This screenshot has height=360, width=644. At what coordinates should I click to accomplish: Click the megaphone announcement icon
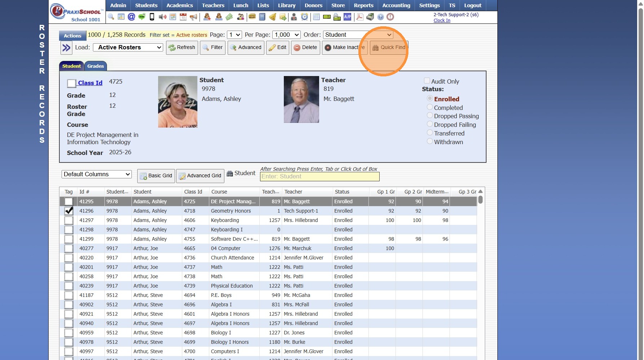click(193, 17)
